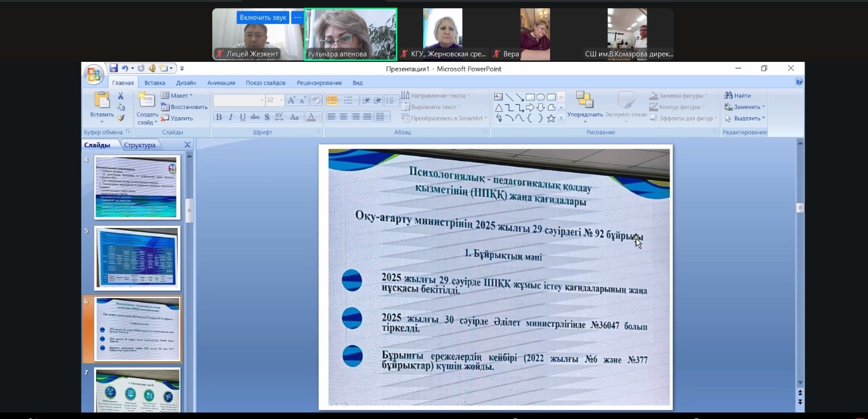Select the Cut scissors icon
Viewport: 868px width, 419px height.
120,96
